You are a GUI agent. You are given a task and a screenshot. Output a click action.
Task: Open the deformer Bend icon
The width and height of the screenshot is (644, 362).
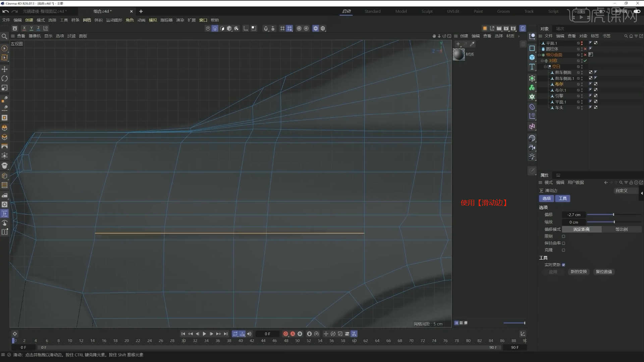click(x=532, y=107)
